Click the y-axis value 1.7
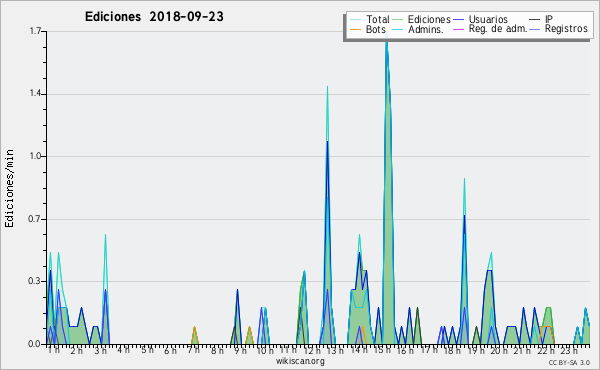The width and height of the screenshot is (600, 370). (35, 31)
